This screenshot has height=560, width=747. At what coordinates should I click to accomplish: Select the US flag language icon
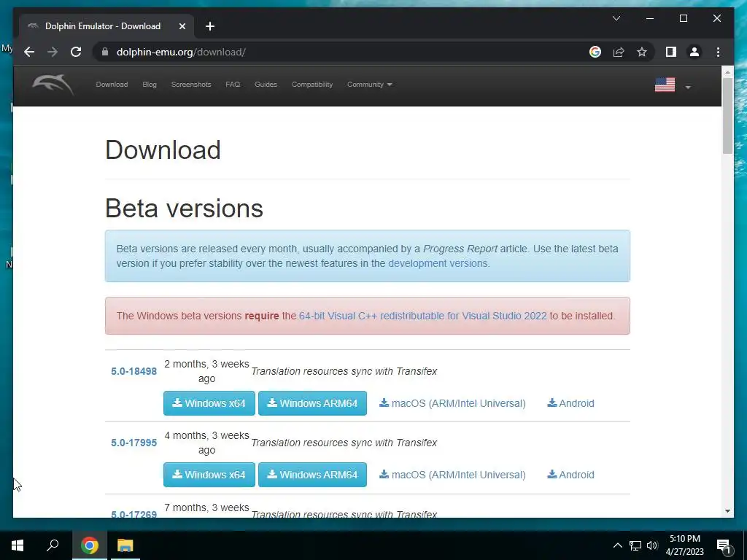click(665, 85)
